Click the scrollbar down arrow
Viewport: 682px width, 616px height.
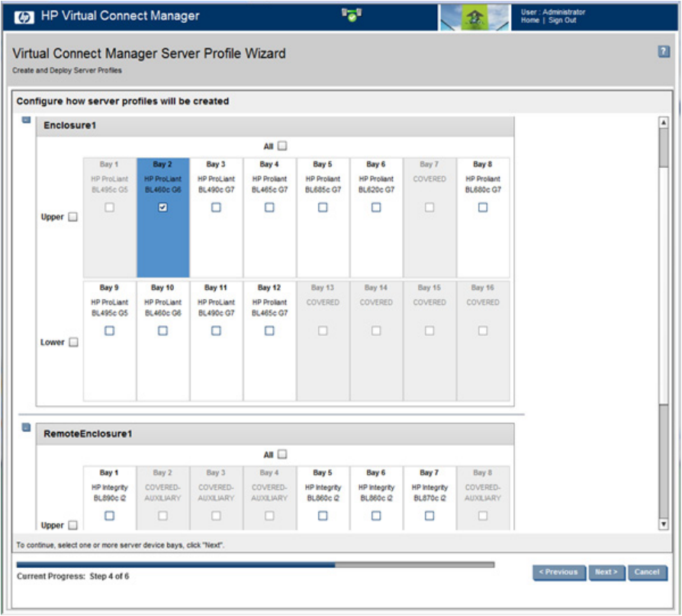pos(663,524)
